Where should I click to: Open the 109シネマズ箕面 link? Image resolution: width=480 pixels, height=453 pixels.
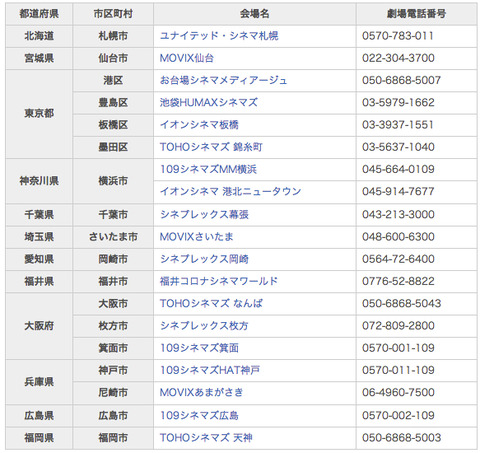199,348
